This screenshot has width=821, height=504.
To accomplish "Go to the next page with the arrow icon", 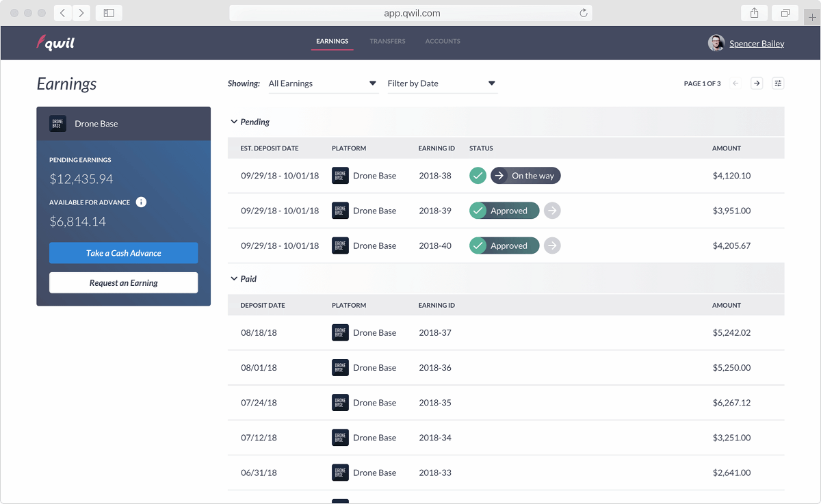I will tap(757, 83).
